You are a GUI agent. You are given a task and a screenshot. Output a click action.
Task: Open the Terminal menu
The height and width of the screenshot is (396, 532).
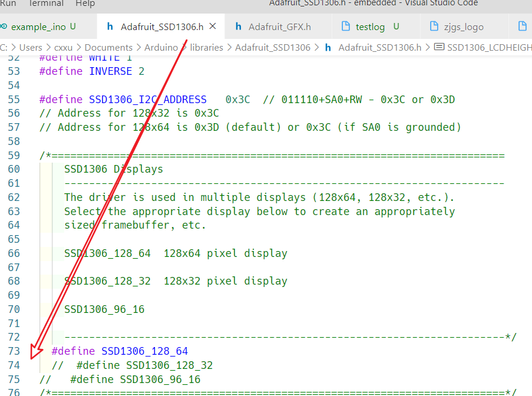pyautogui.click(x=46, y=4)
